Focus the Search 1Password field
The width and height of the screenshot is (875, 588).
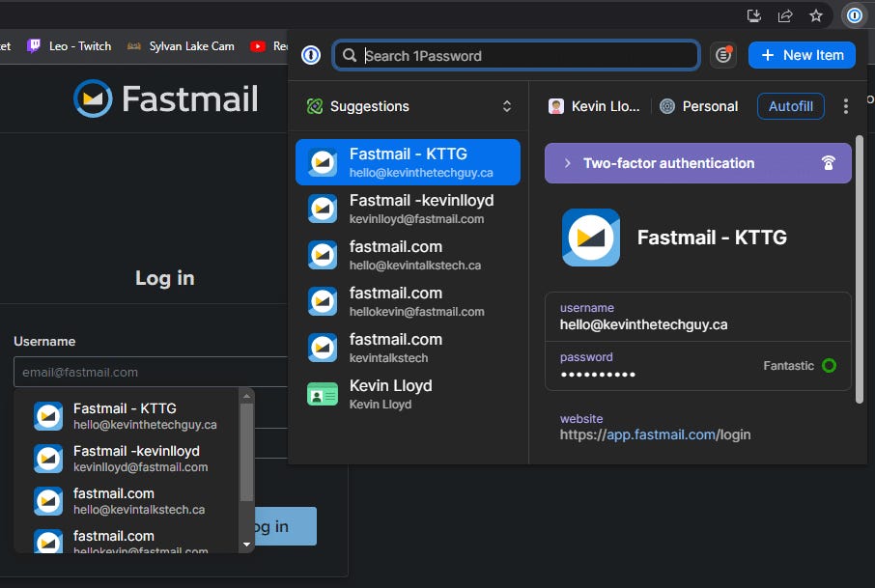point(516,55)
